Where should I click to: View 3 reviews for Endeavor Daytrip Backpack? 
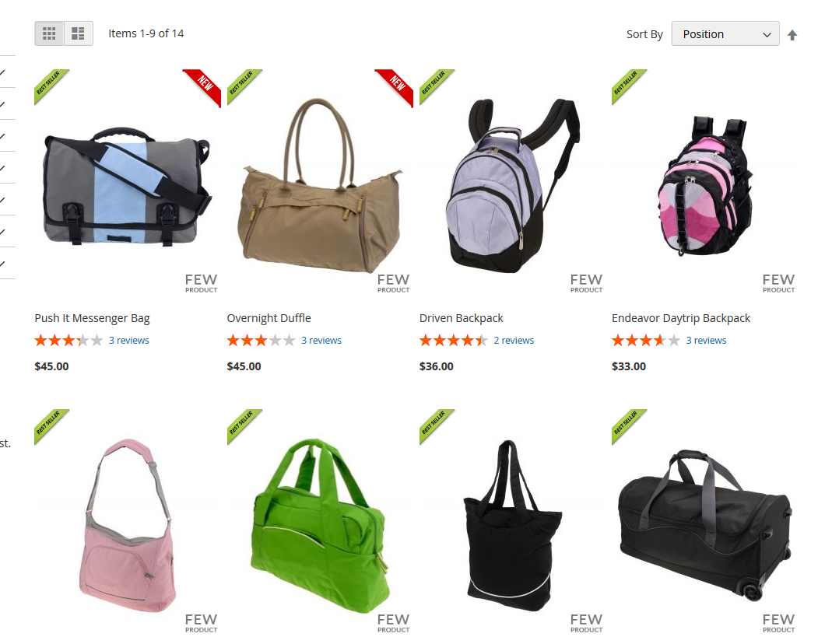point(706,340)
